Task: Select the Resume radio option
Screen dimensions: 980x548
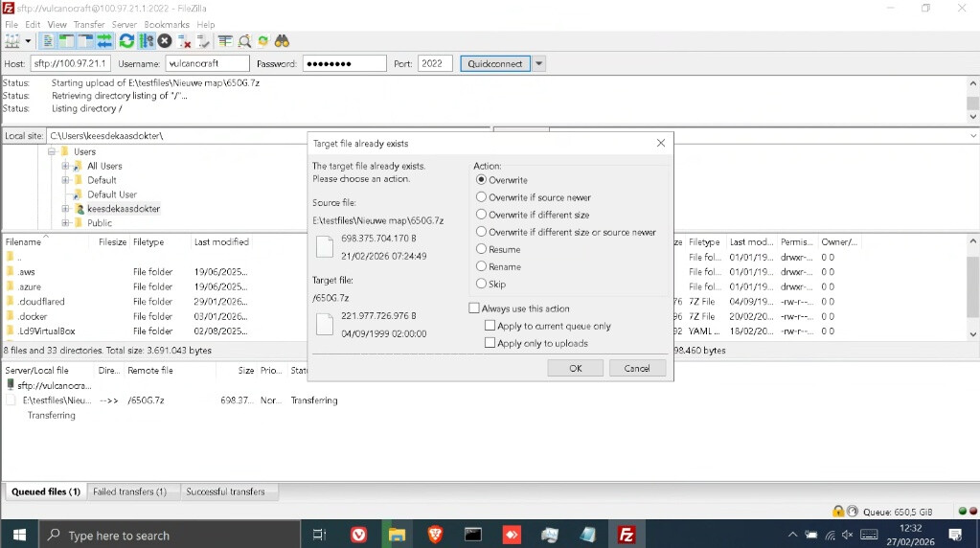Action: (x=482, y=249)
